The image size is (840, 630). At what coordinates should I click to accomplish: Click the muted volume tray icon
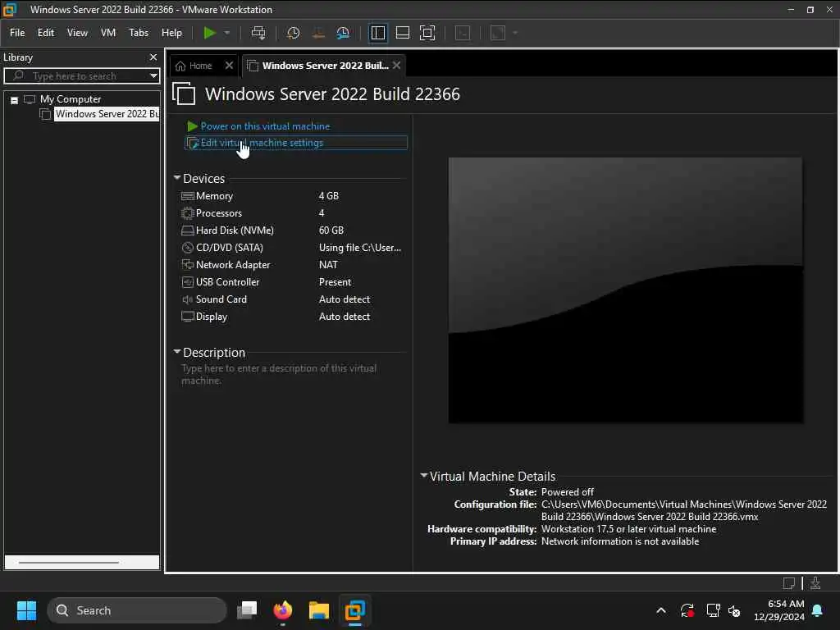pyautogui.click(x=734, y=610)
